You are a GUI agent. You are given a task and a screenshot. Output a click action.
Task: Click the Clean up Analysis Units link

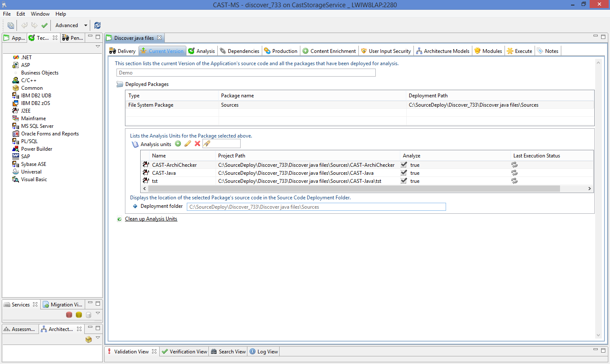151,219
